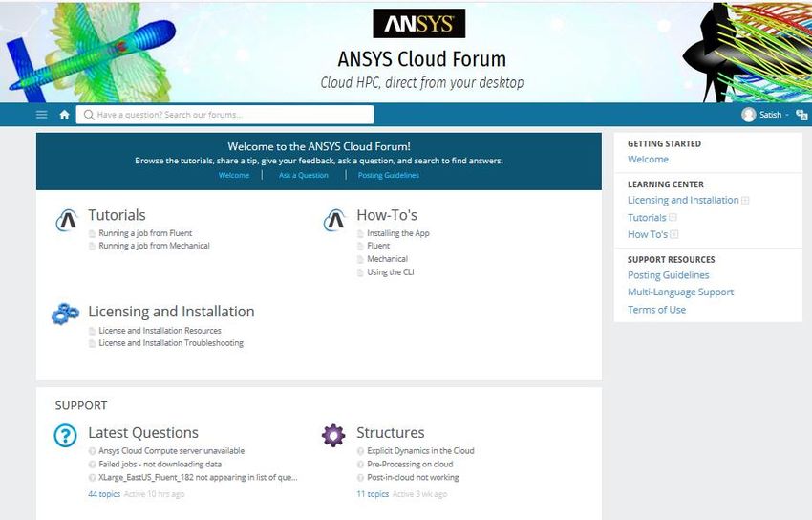The height and width of the screenshot is (520, 812).
Task: Open Pre-Processing on cloud topic
Action: click(x=410, y=465)
